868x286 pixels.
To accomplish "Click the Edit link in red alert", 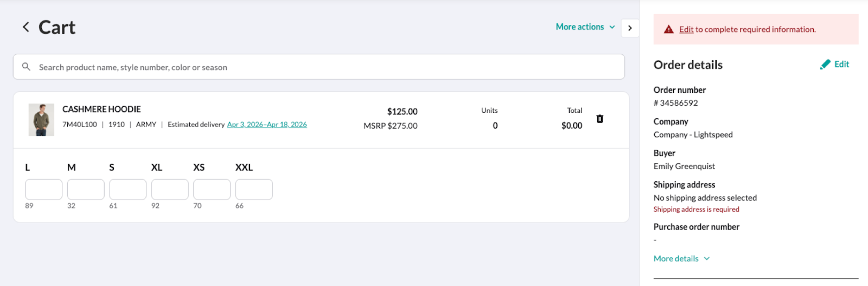I will [686, 29].
